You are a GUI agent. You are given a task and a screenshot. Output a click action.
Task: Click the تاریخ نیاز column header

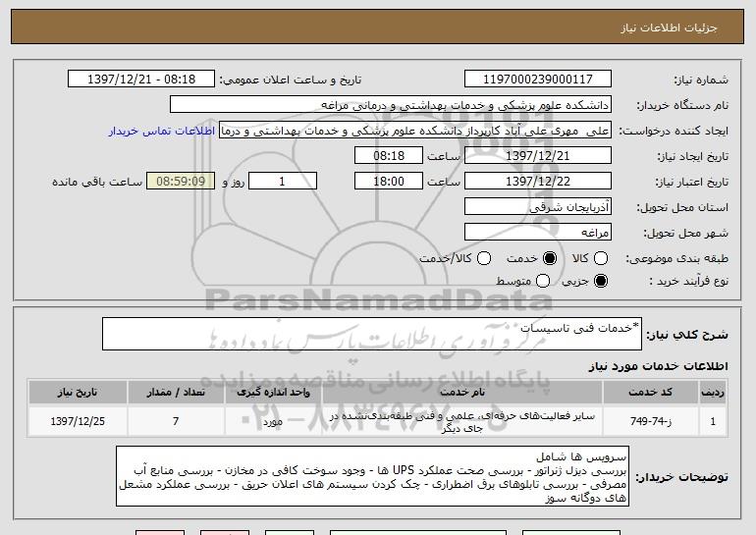(78, 393)
